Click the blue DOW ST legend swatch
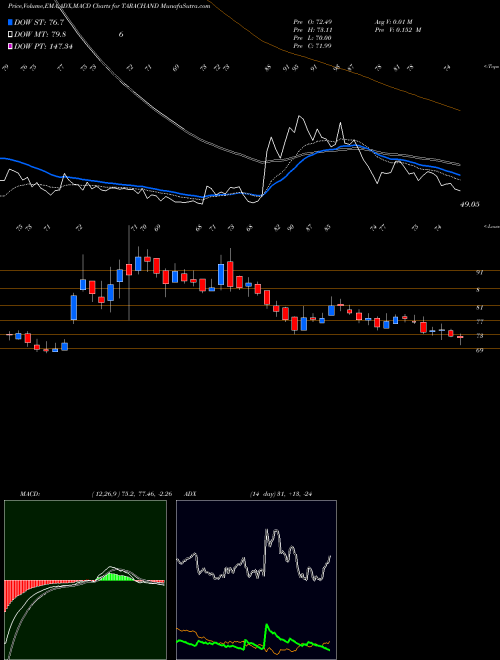The image size is (500, 660). point(10,23)
